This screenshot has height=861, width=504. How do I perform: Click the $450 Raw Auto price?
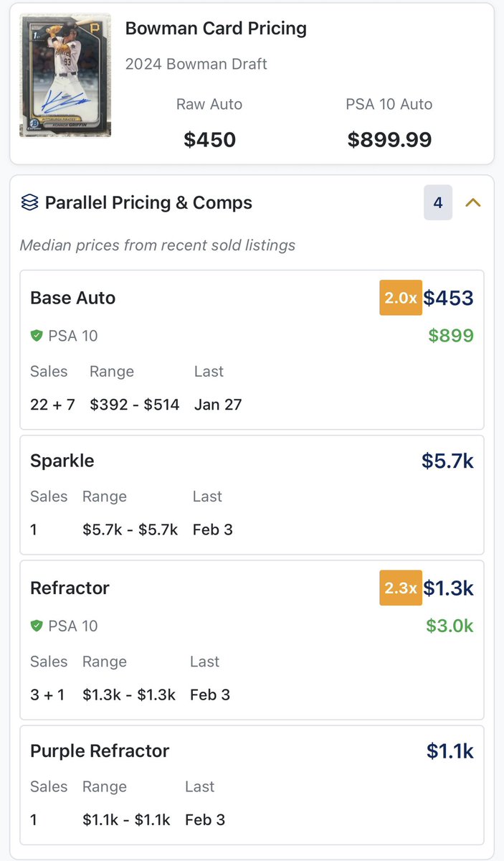click(209, 139)
